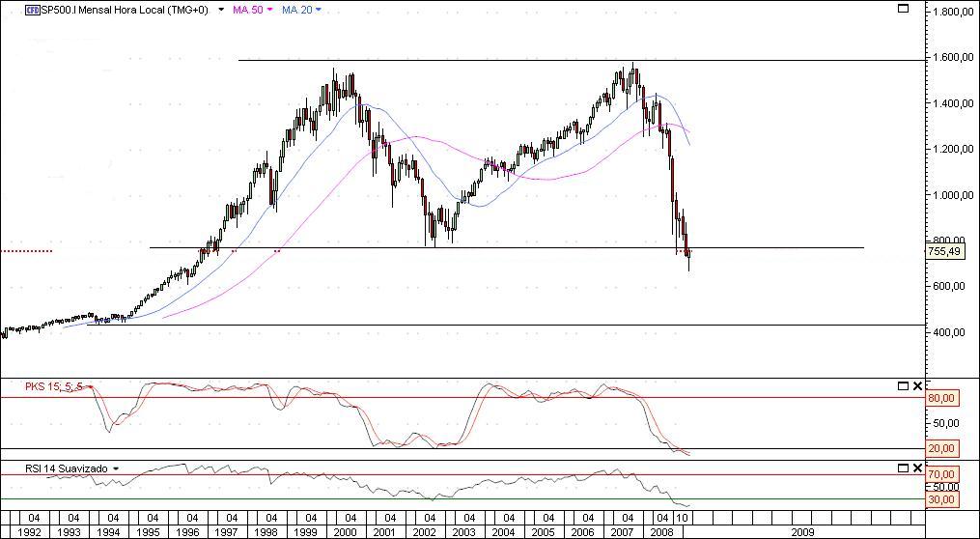This screenshot has height=539, width=980.
Task: Open the SP500.I chart settings dropdown arrow
Action: click(x=221, y=10)
